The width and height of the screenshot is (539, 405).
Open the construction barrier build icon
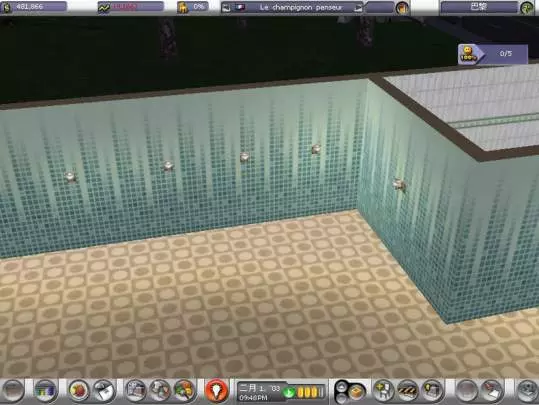coord(408,391)
